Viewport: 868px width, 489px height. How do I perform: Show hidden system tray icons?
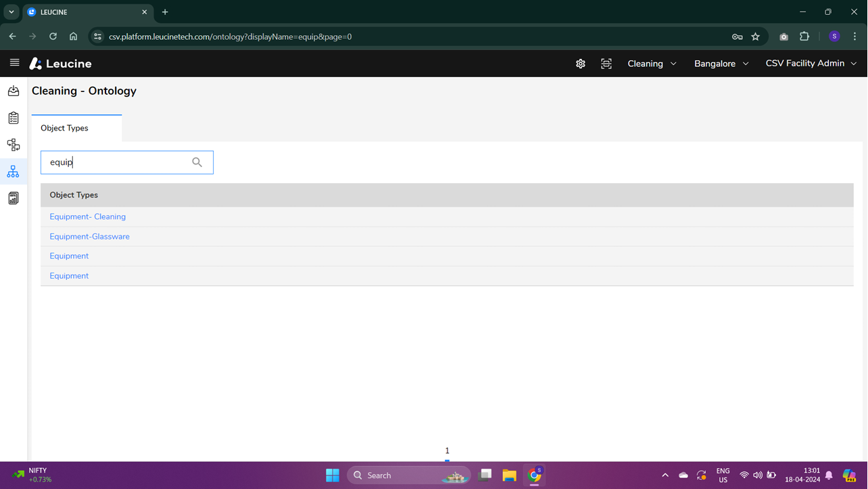pos(665,475)
